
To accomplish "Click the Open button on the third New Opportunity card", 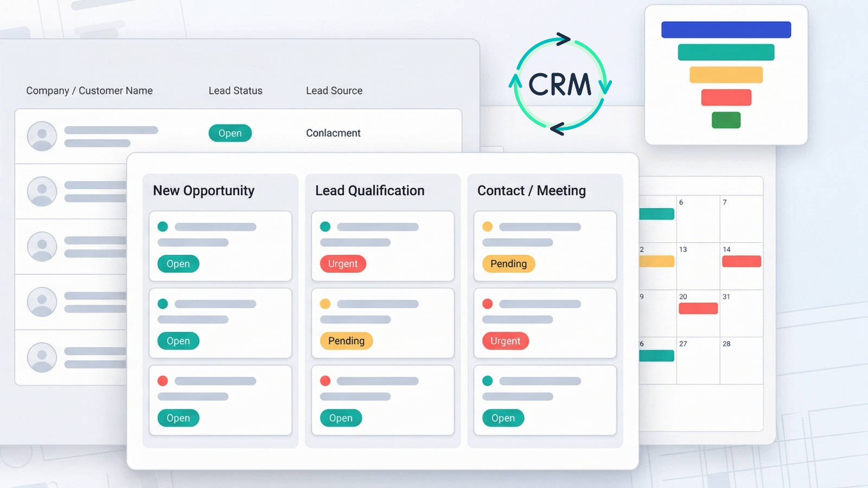I will click(x=178, y=418).
